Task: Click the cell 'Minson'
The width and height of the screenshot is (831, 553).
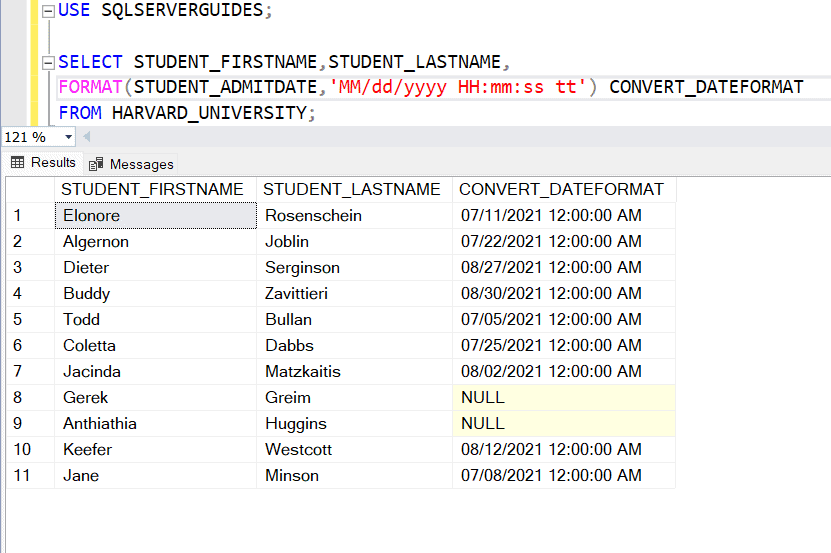Action: click(355, 475)
